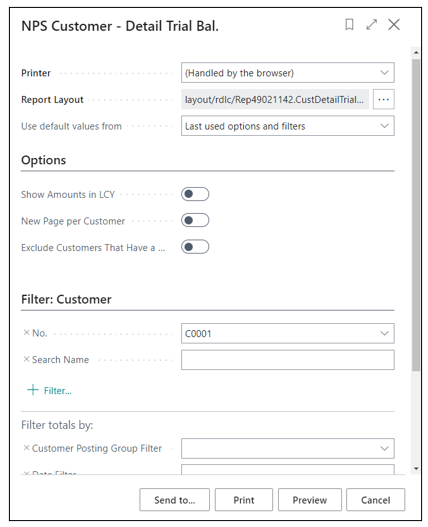Expand Customer Posting Group Filter dropdown
Image resolution: width=428 pixels, height=527 pixels.
288,448
